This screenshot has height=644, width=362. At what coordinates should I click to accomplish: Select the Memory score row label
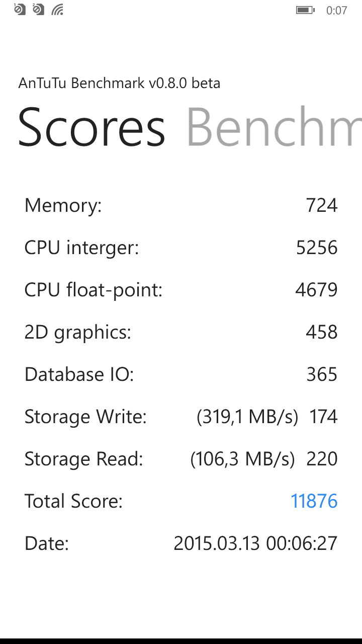63,205
